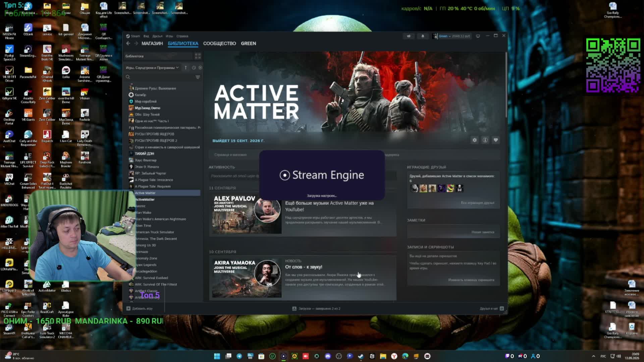Screen dimensions: 644x362
Task: Show hidden system tray icons
Action: [x=593, y=356]
